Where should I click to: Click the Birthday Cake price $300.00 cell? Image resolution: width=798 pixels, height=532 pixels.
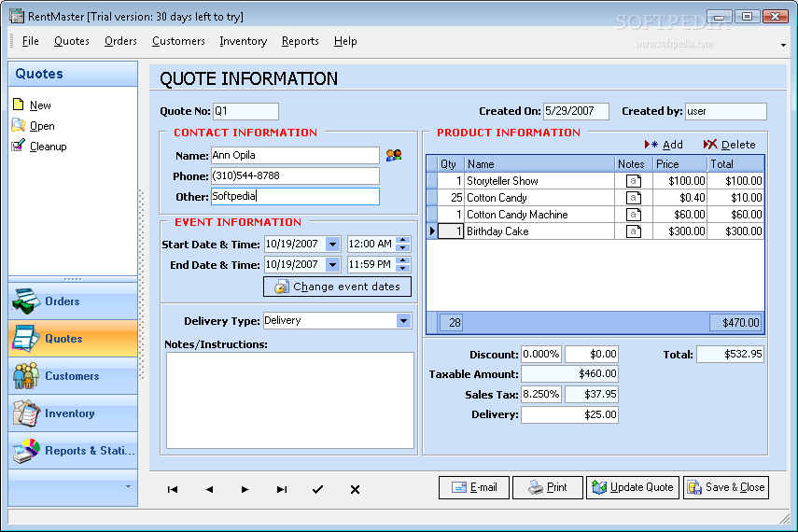679,231
